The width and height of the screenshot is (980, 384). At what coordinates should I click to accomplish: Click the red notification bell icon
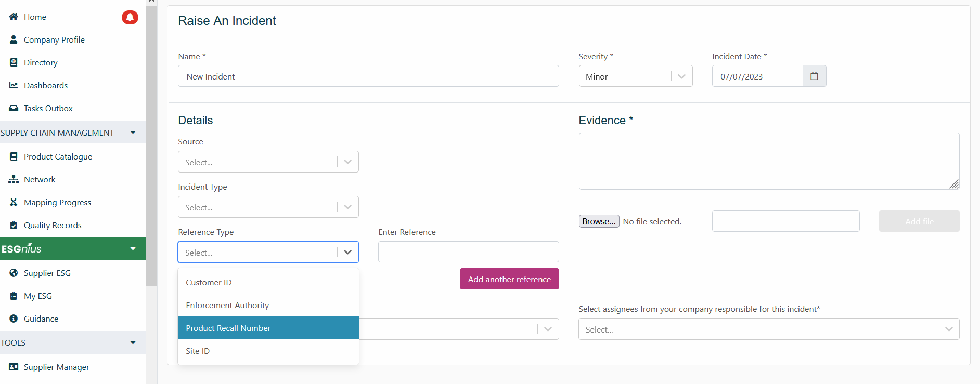[x=130, y=18]
